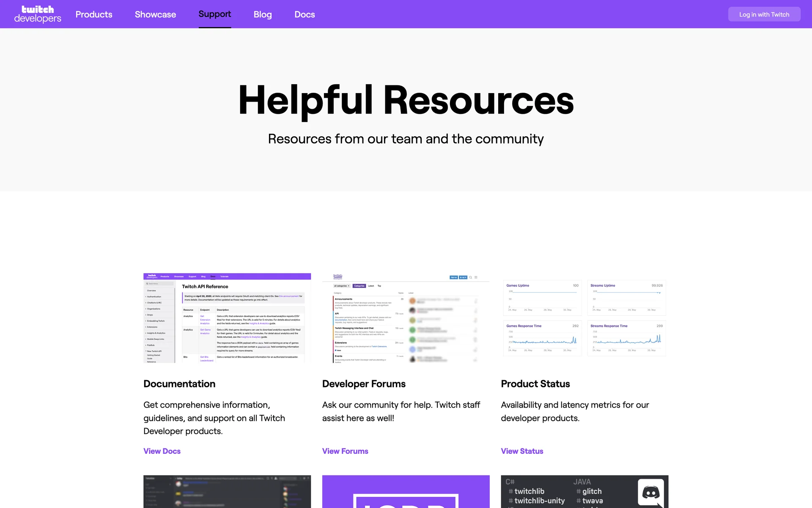The image size is (812, 508).
Task: Click the Games Uptime chart thumbnail
Action: click(542, 298)
